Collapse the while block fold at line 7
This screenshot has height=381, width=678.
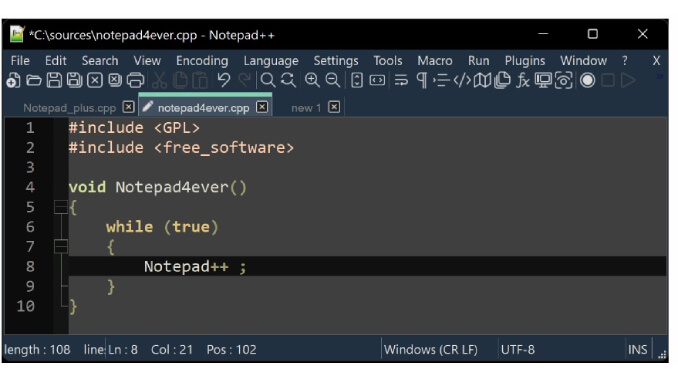pyautogui.click(x=61, y=247)
